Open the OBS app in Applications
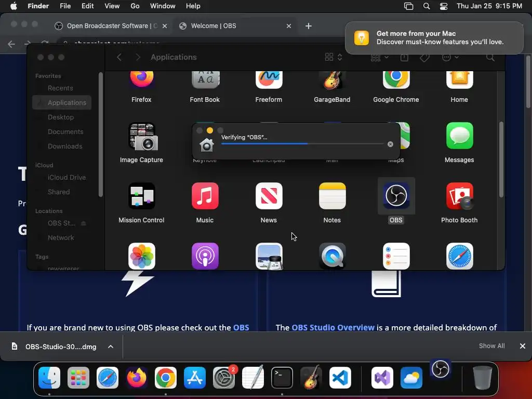This screenshot has height=399, width=532. (396, 196)
